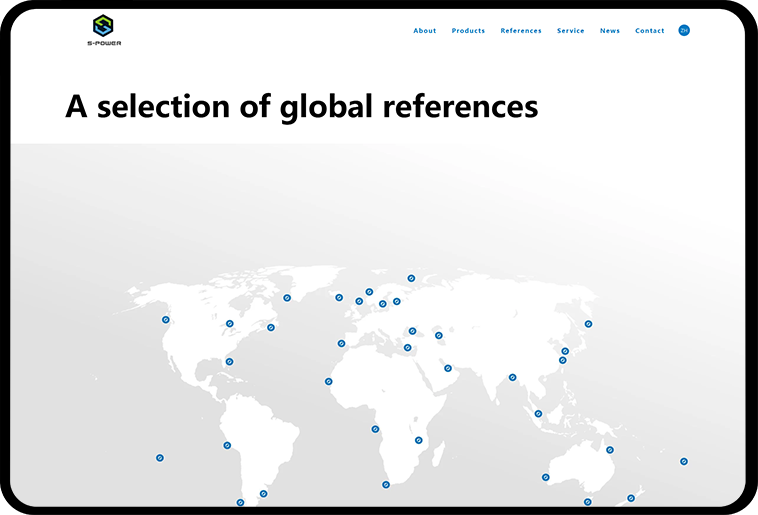Click the page heading about global references

[301, 106]
